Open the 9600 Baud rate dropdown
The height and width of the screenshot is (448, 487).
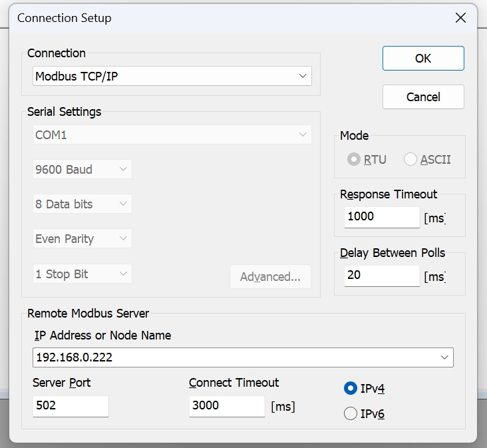(82, 170)
